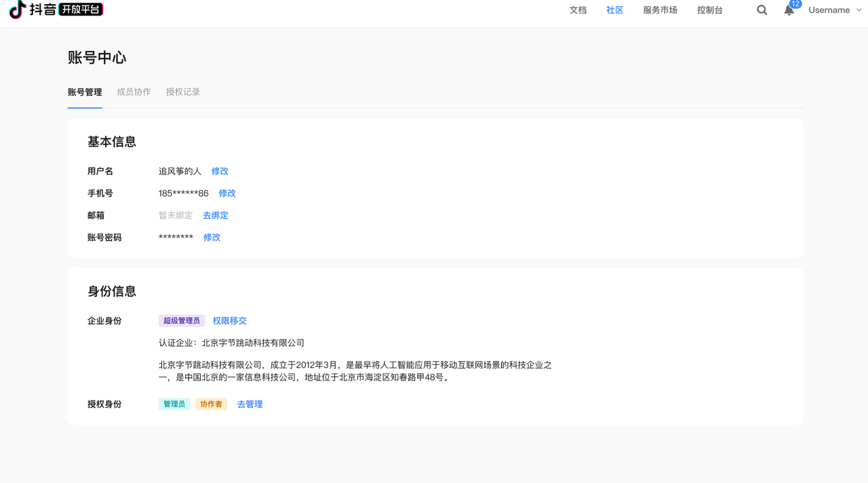This screenshot has width=868, height=483.
Task: Click the 企业身份 label
Action: click(104, 321)
